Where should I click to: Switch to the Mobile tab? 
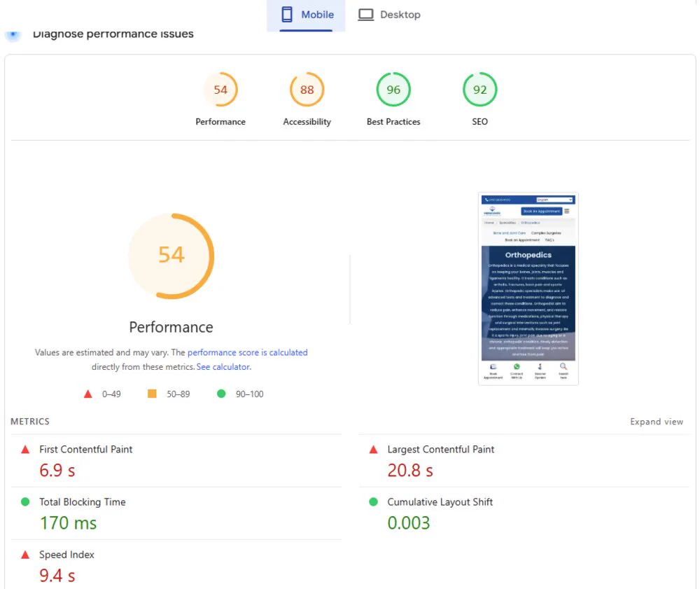click(x=306, y=15)
